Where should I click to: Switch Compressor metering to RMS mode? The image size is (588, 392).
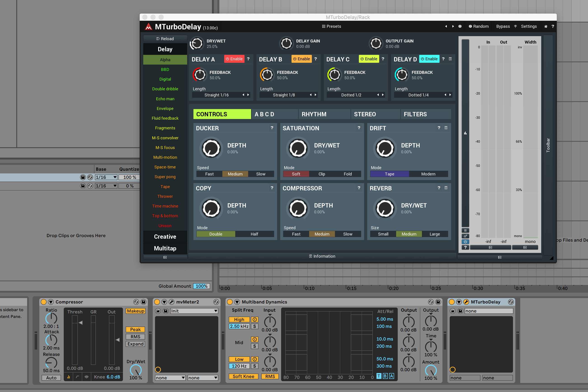pyautogui.click(x=135, y=337)
